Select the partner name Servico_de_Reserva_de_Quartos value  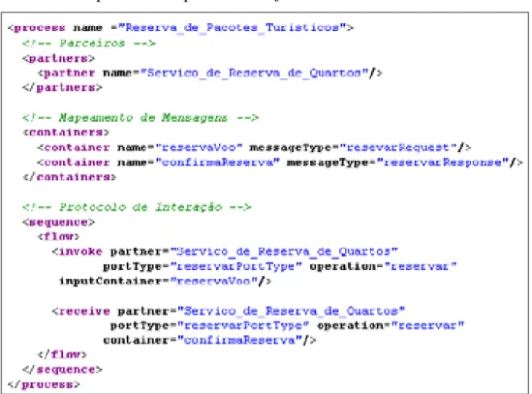255,73
